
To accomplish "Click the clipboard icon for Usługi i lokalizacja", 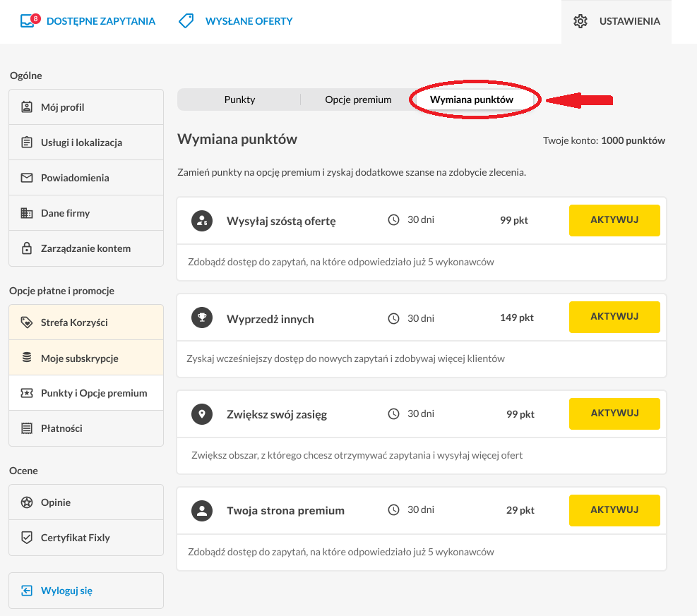I will coord(27,143).
